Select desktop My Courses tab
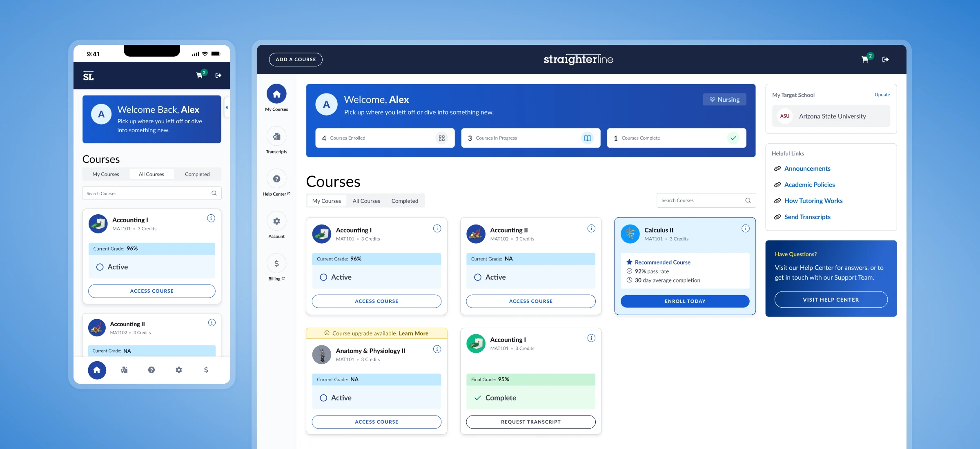This screenshot has width=980, height=449. tap(327, 201)
